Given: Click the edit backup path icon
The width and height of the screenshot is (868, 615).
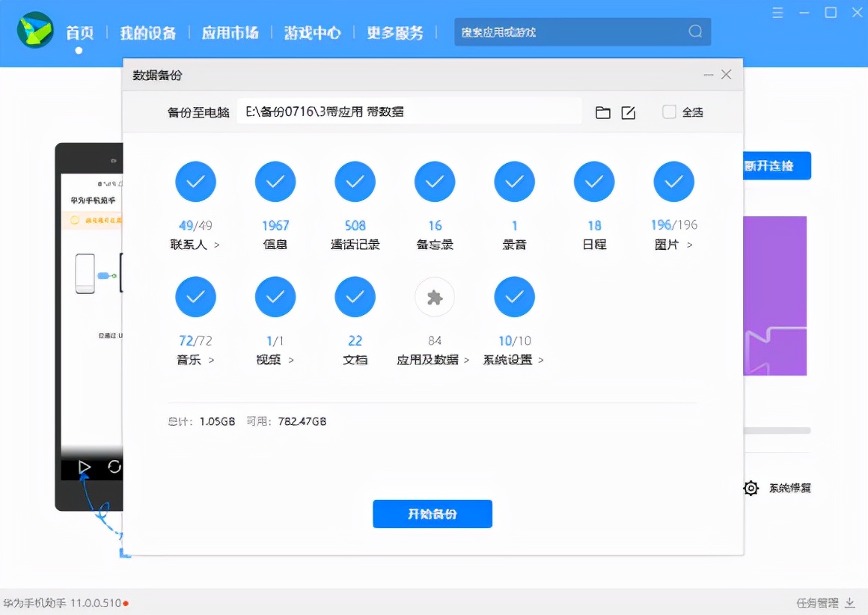Looking at the screenshot, I should click(629, 112).
